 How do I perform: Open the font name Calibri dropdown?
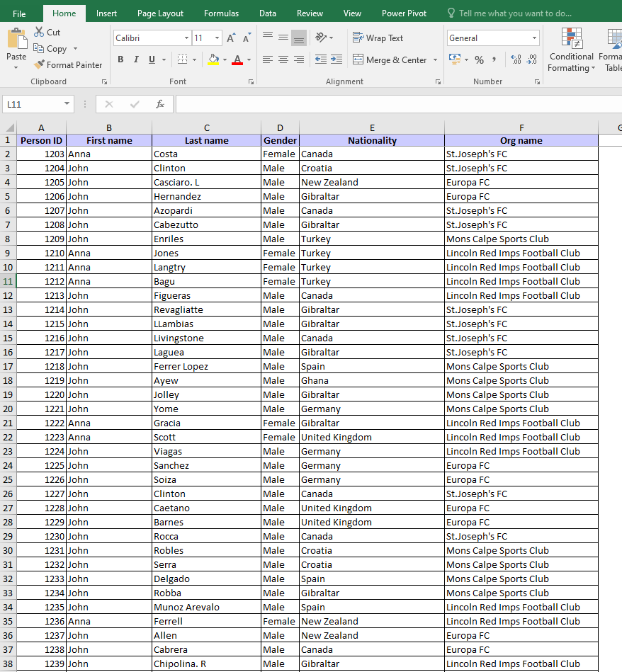point(187,38)
